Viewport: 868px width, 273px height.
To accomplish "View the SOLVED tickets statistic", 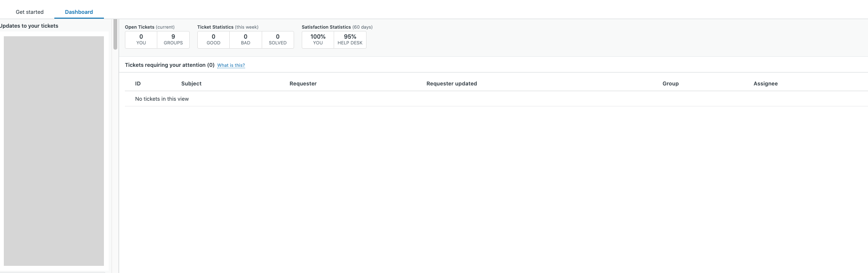I will 277,40.
